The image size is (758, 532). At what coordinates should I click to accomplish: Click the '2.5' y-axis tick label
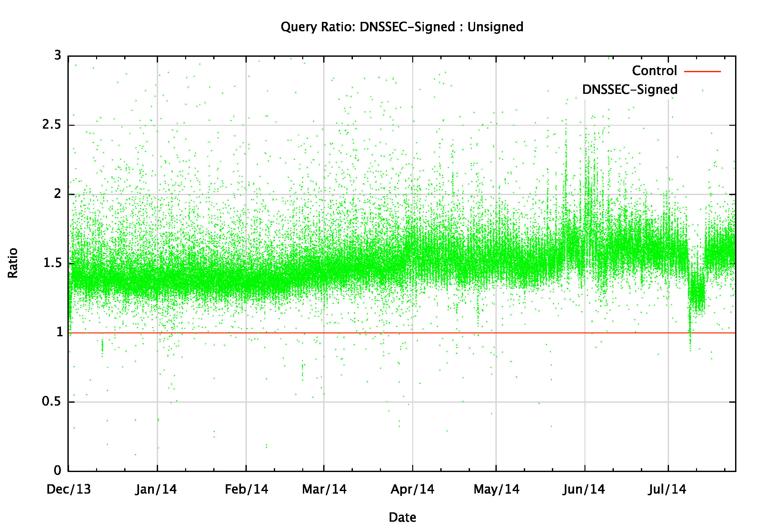tap(52, 125)
